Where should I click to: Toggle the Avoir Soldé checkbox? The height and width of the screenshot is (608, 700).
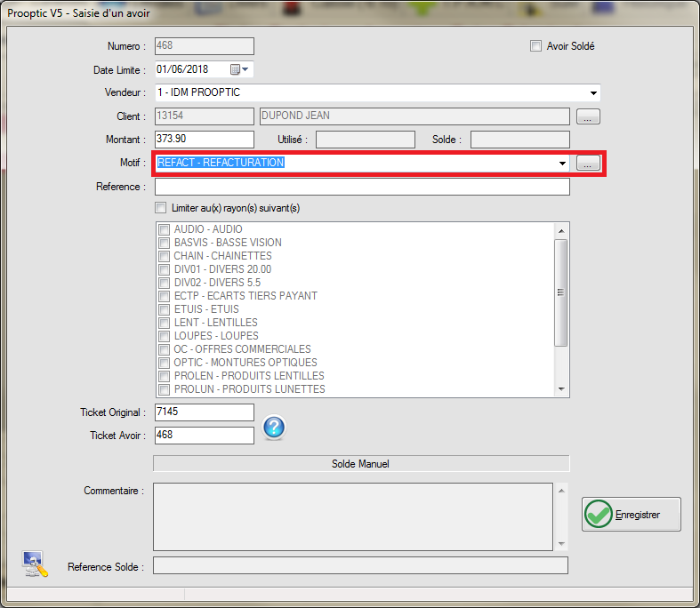(535, 46)
